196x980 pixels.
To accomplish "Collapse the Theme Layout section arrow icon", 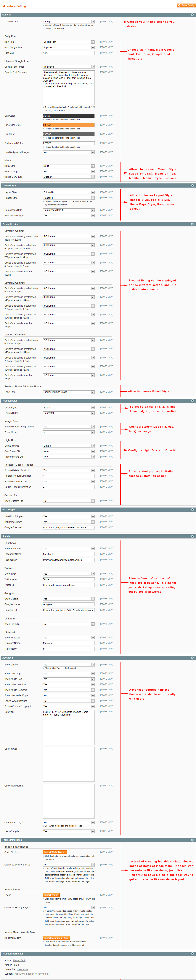I will click(x=192, y=186).
